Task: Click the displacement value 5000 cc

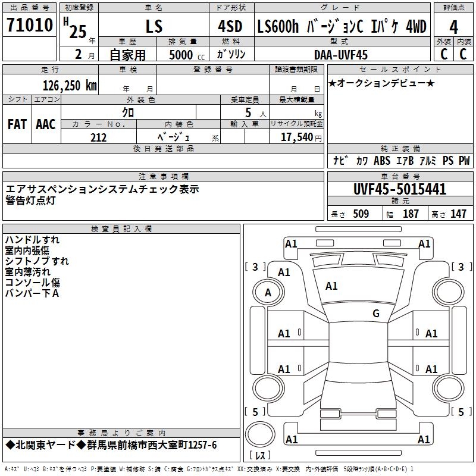Action: coord(187,55)
